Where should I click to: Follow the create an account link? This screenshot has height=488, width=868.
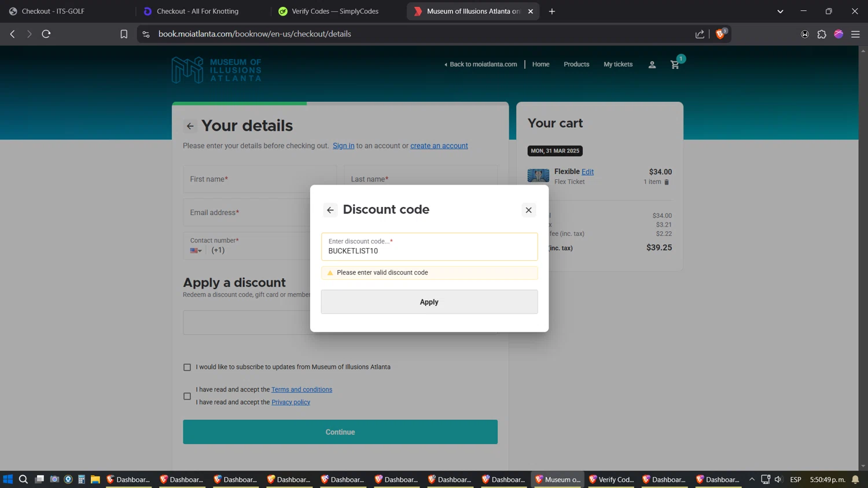click(x=439, y=146)
